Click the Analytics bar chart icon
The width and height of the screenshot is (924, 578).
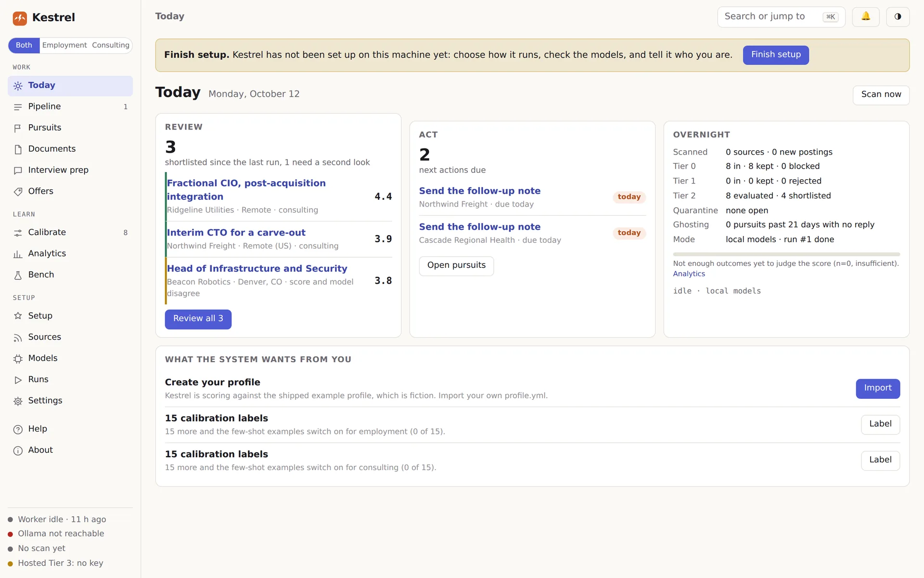pos(18,254)
